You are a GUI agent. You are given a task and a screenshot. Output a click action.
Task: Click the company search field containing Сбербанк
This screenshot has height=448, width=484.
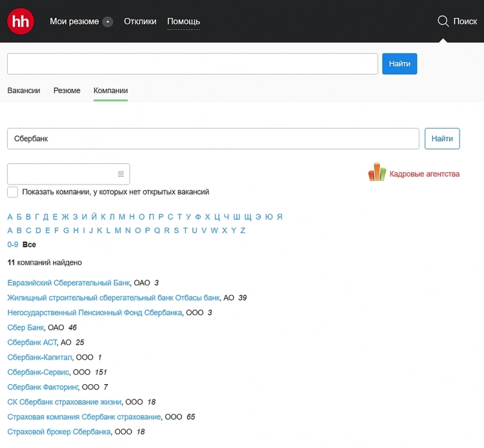tap(213, 138)
